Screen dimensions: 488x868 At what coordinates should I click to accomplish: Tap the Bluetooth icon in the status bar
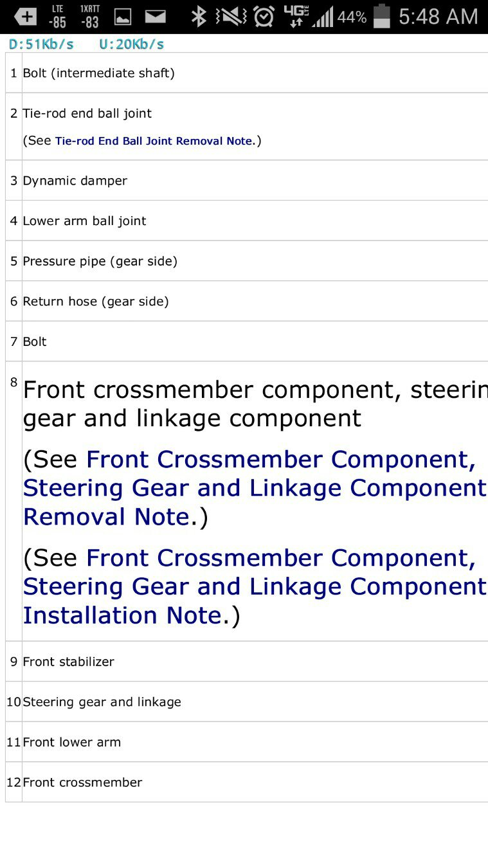199,17
